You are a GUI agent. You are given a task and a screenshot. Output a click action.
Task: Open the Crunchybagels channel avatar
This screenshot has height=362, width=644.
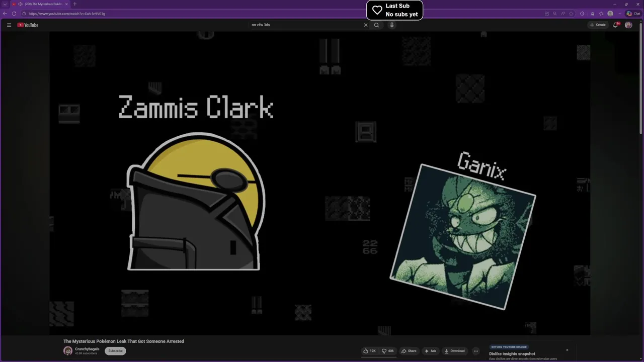click(68, 351)
